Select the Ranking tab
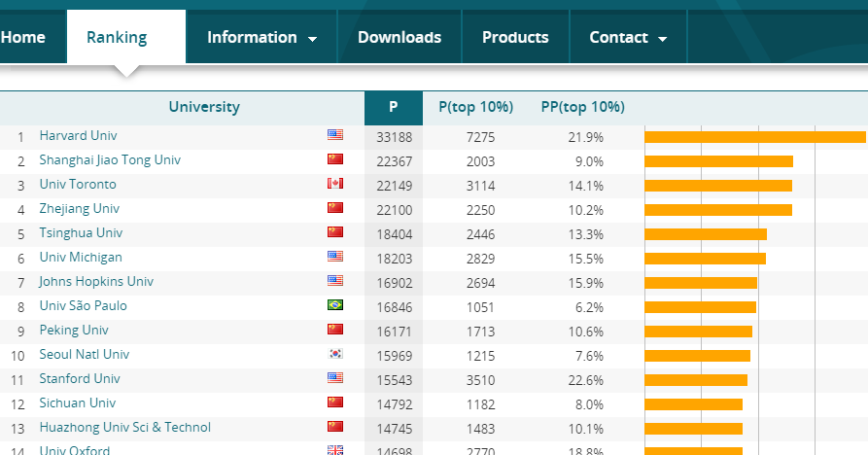Image resolution: width=868 pixels, height=455 pixels. click(126, 37)
